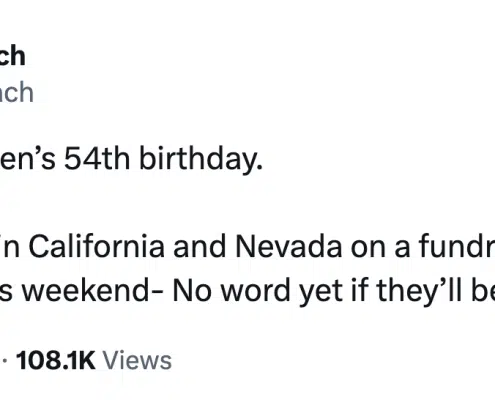
Task: Click the word 'they'll' in the post
Action: tap(419, 291)
